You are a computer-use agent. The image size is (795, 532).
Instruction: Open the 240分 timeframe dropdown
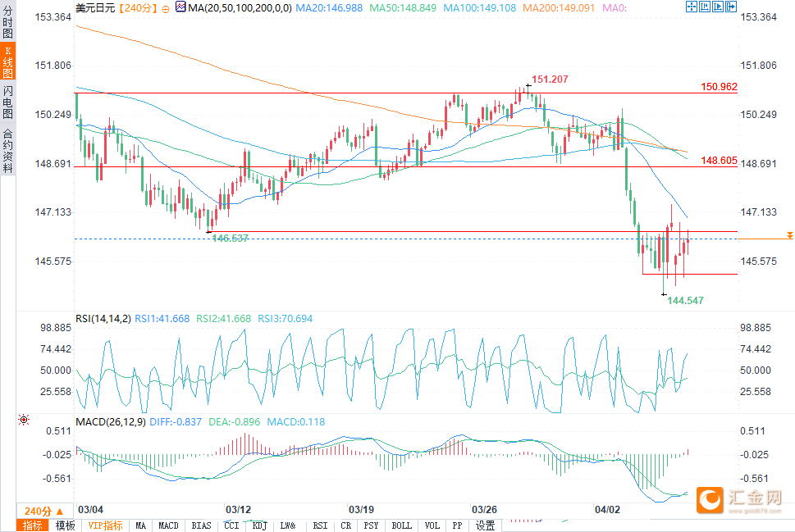[43, 512]
